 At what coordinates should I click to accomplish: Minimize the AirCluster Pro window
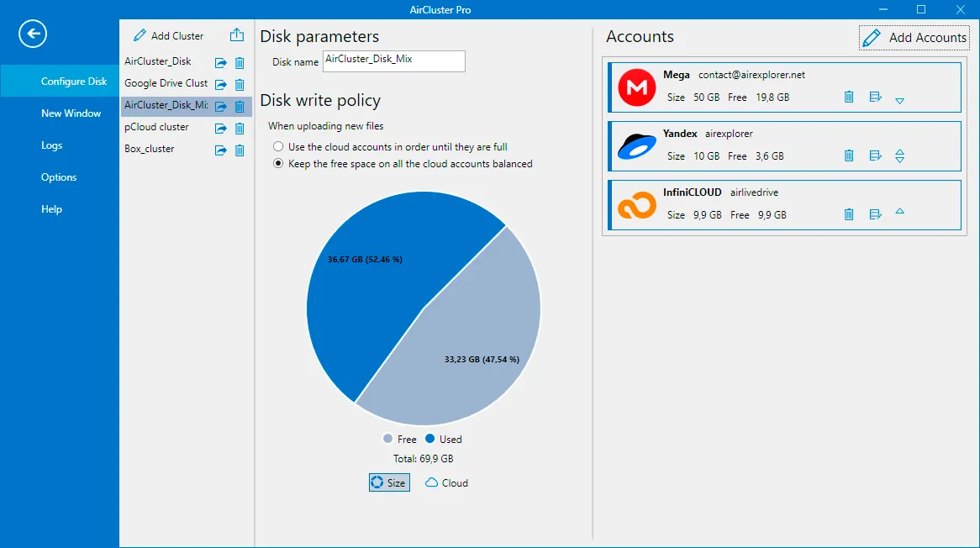[x=883, y=9]
